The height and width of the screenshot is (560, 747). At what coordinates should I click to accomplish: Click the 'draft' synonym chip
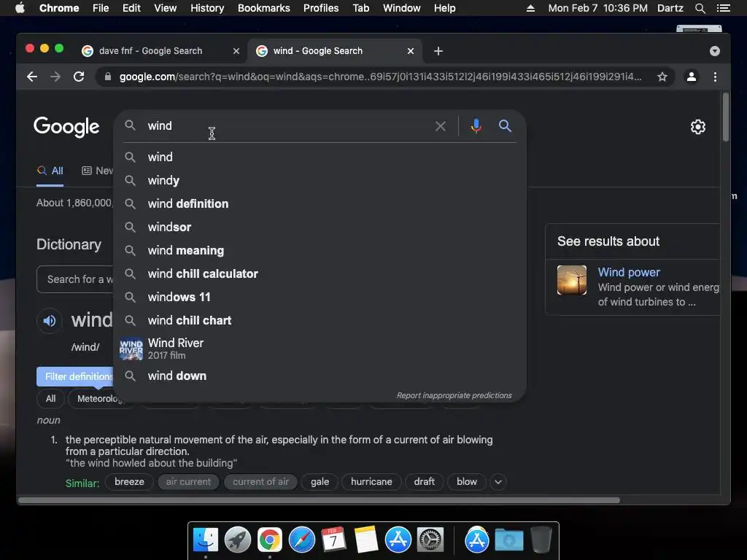click(424, 482)
